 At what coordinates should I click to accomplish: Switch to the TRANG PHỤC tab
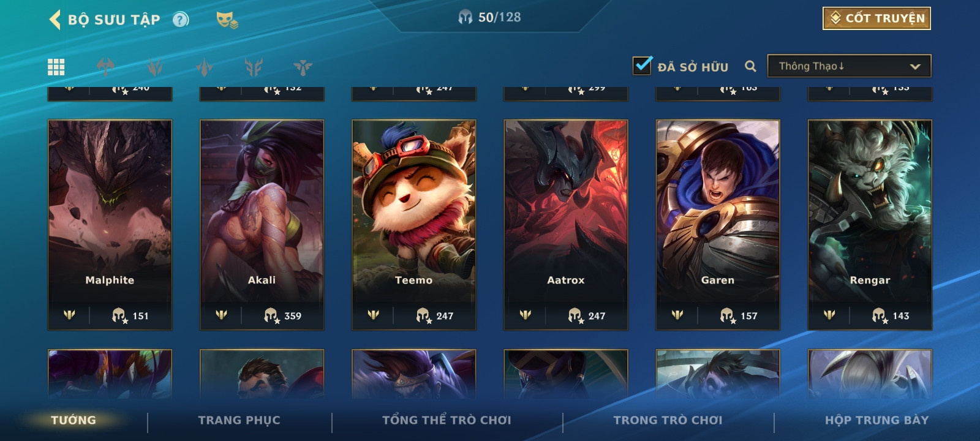point(239,420)
